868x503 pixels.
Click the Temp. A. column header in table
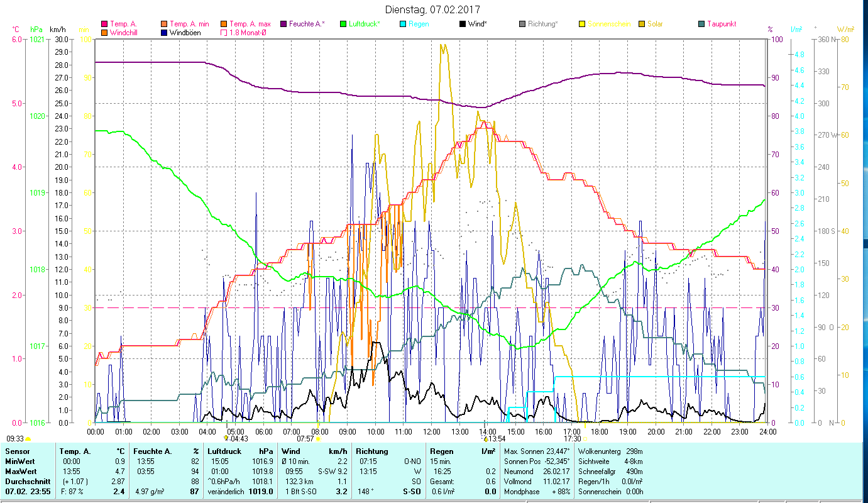(x=75, y=451)
